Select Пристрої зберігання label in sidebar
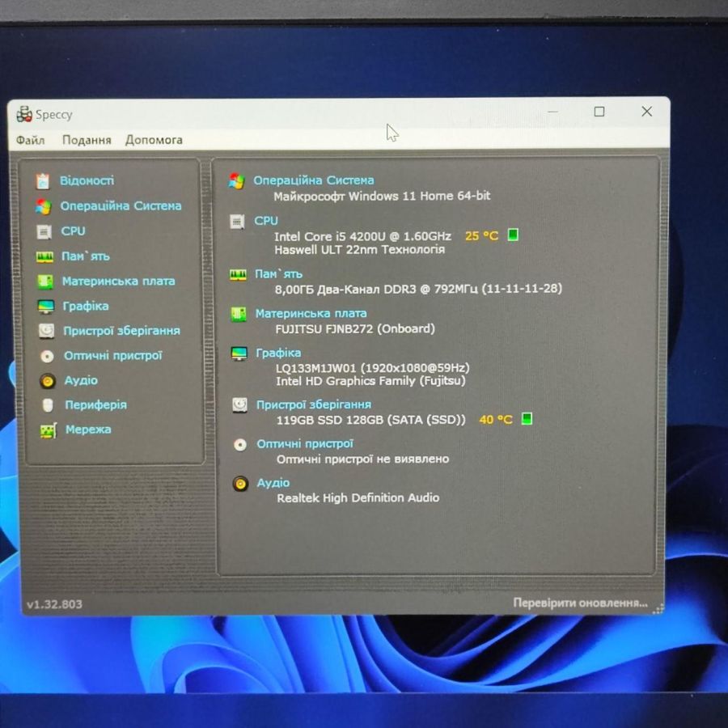 [121, 331]
